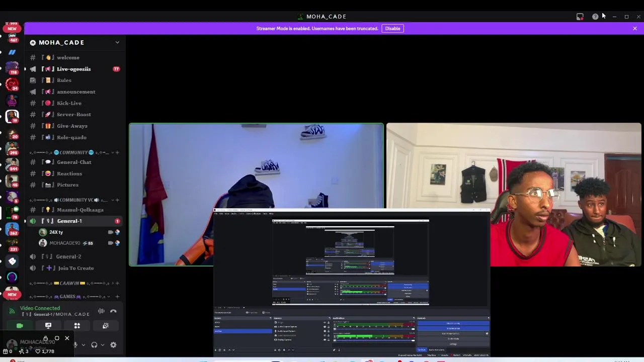Select General-1 voice channel

point(75,221)
